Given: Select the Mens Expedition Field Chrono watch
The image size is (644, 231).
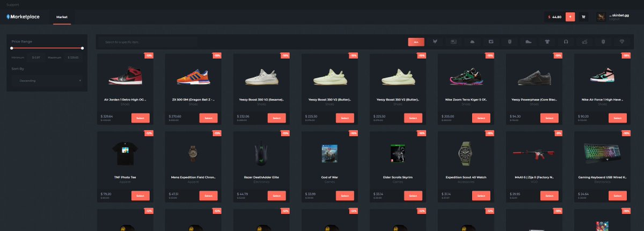Looking at the screenshot, I should 209,196.
